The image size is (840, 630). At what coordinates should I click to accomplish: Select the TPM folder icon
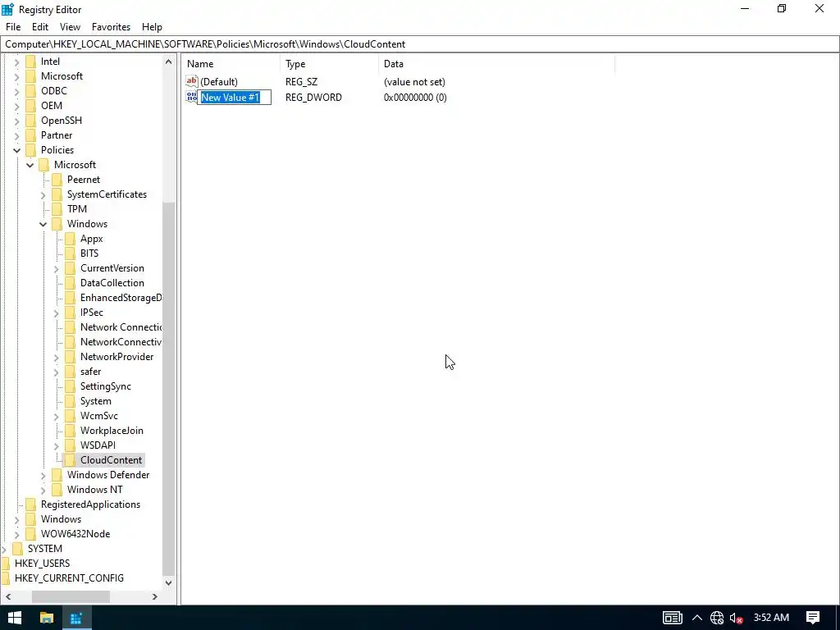point(57,209)
